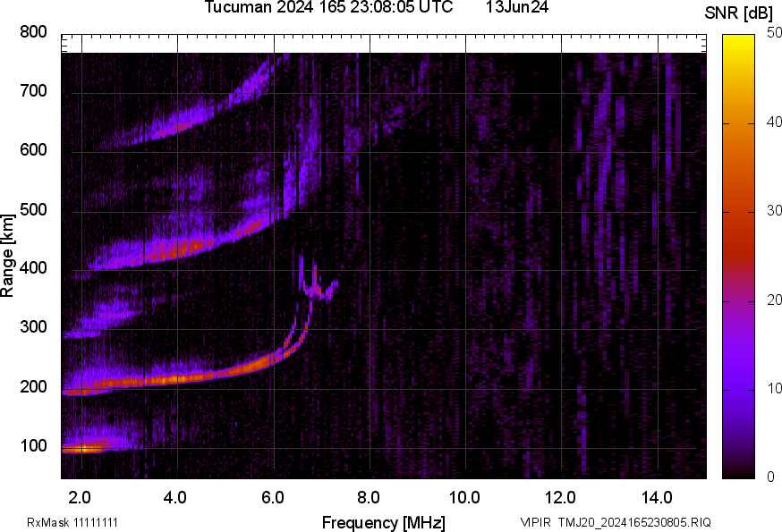Click the 'VIPIR' label in the footer
This screenshot has width=782, height=532.
536,522
